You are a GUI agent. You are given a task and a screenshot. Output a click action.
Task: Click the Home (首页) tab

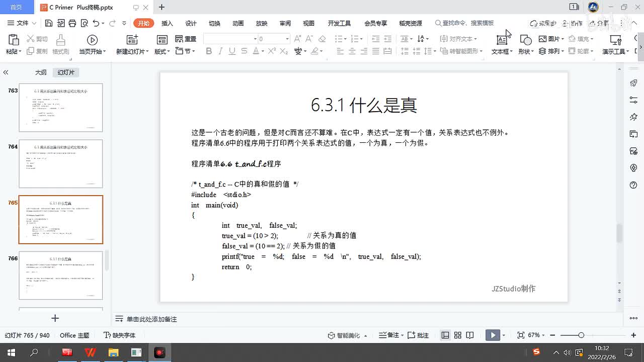16,7
